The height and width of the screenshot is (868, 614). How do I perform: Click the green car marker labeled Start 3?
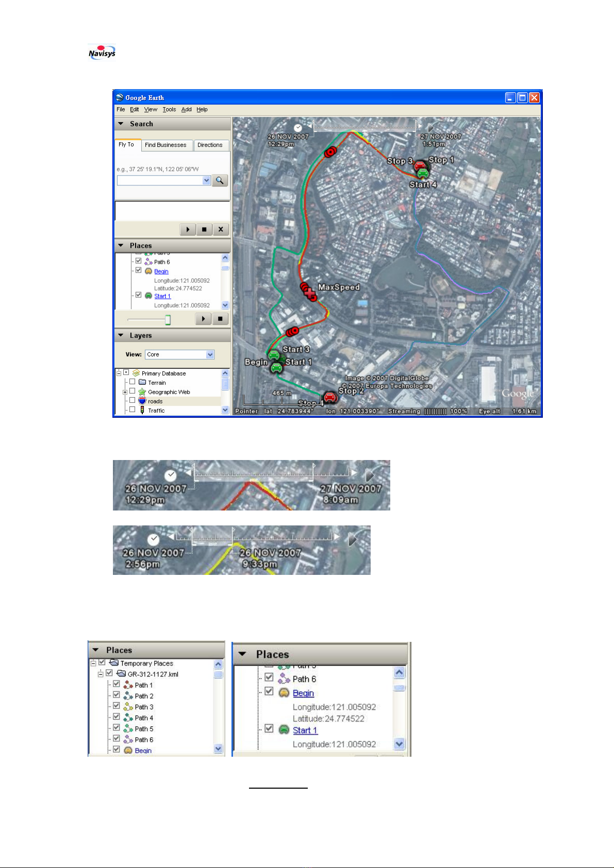[274, 355]
